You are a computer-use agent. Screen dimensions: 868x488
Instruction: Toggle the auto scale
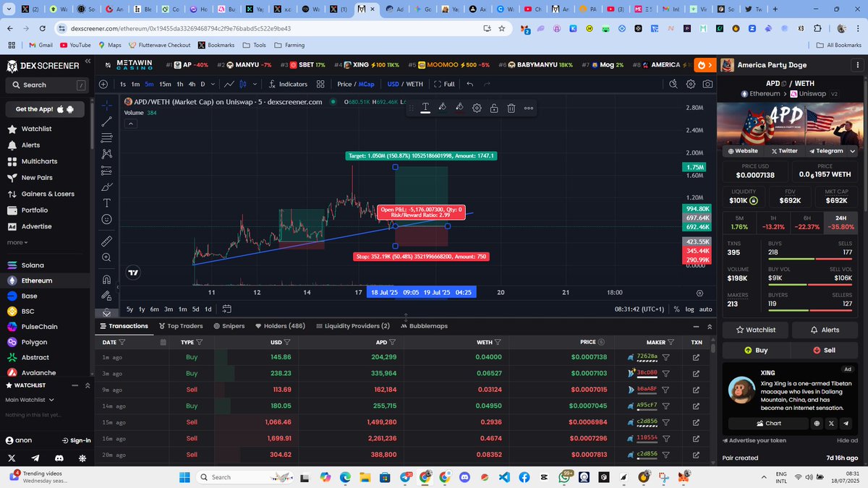click(x=705, y=309)
